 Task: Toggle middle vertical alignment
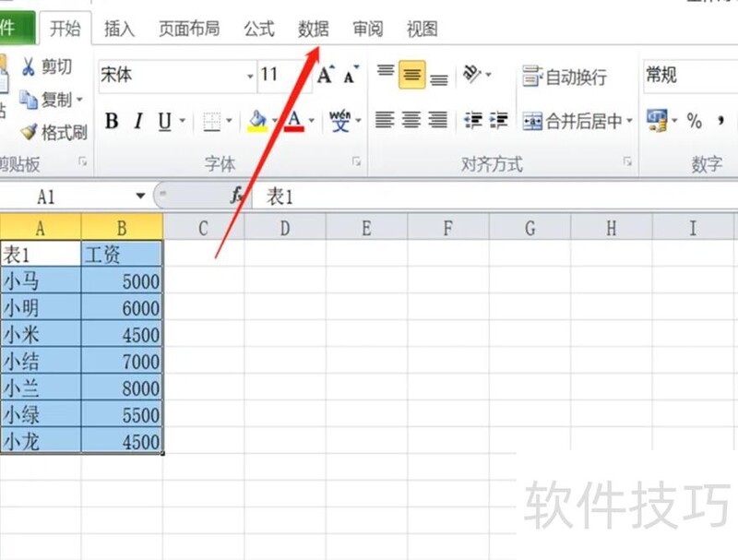(x=411, y=75)
